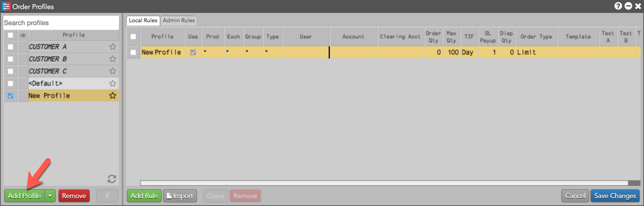Click the Search profiles input field
The image size is (644, 206).
[61, 22]
